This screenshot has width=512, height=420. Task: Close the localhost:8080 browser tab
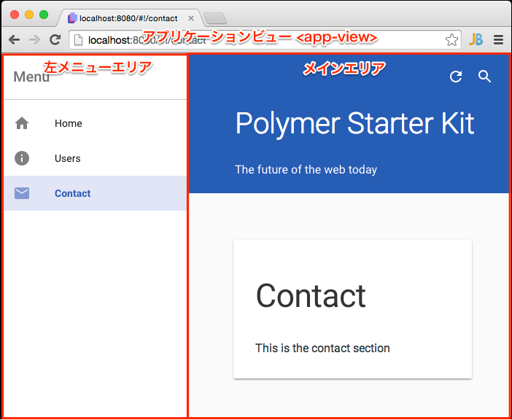click(x=191, y=18)
